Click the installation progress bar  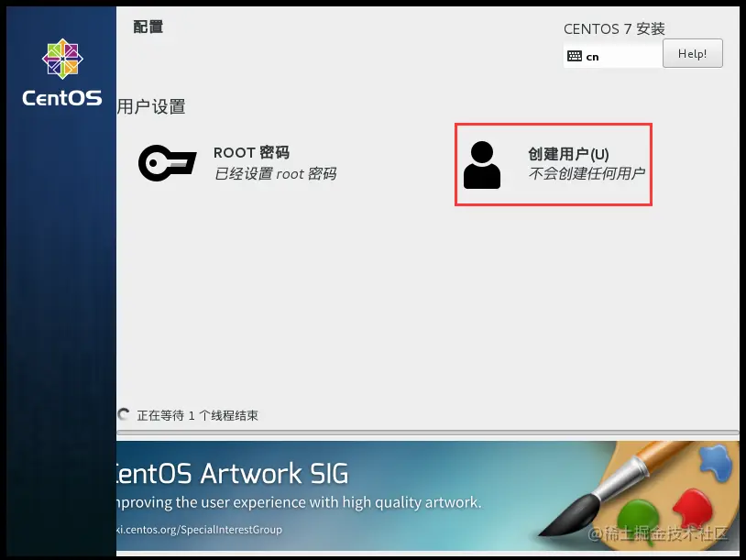pos(428,433)
